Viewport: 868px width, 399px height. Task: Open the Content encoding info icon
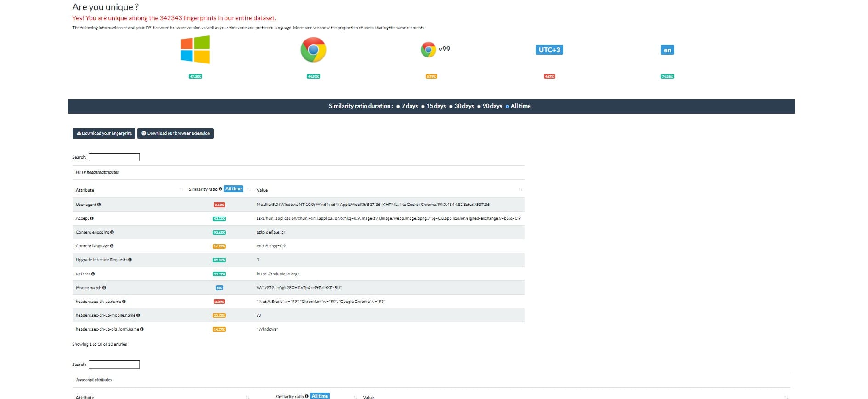point(112,232)
